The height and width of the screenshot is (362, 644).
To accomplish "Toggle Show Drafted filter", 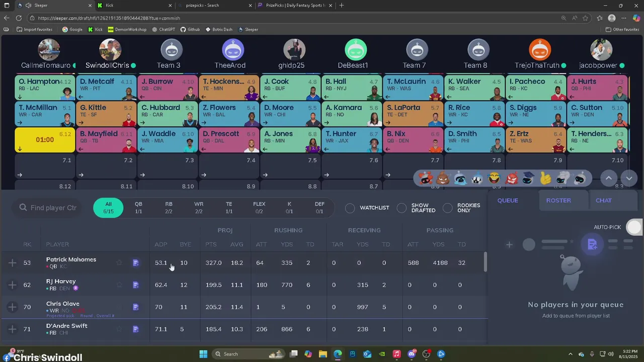I will click(401, 208).
